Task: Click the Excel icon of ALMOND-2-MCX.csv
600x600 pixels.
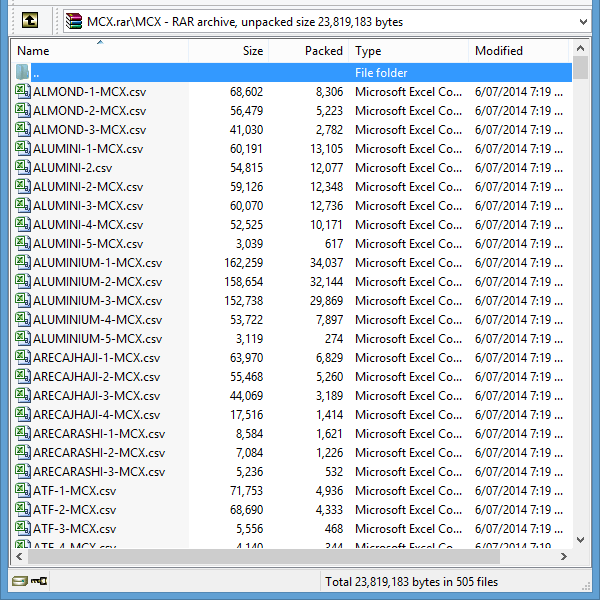Action: point(23,110)
